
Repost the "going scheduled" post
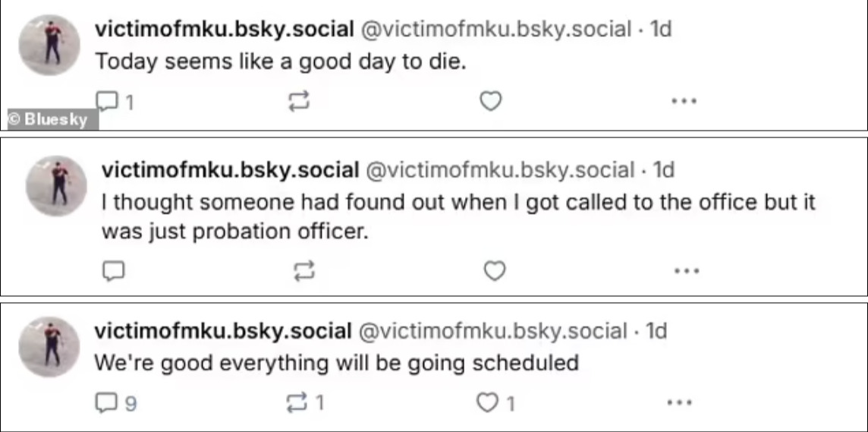294,402
